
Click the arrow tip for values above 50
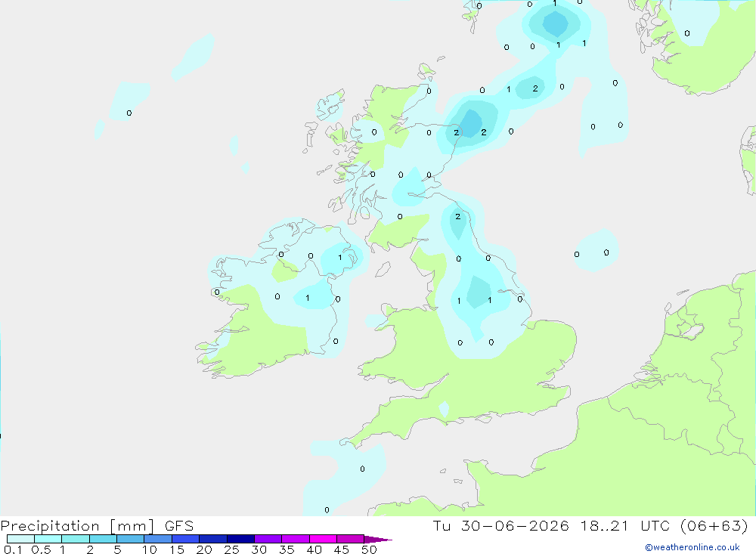(x=379, y=539)
